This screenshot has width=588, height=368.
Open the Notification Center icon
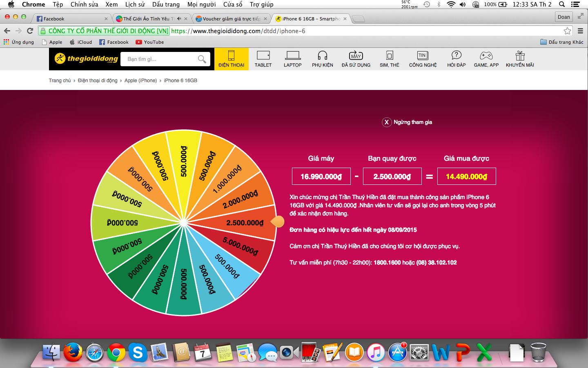(x=576, y=4)
